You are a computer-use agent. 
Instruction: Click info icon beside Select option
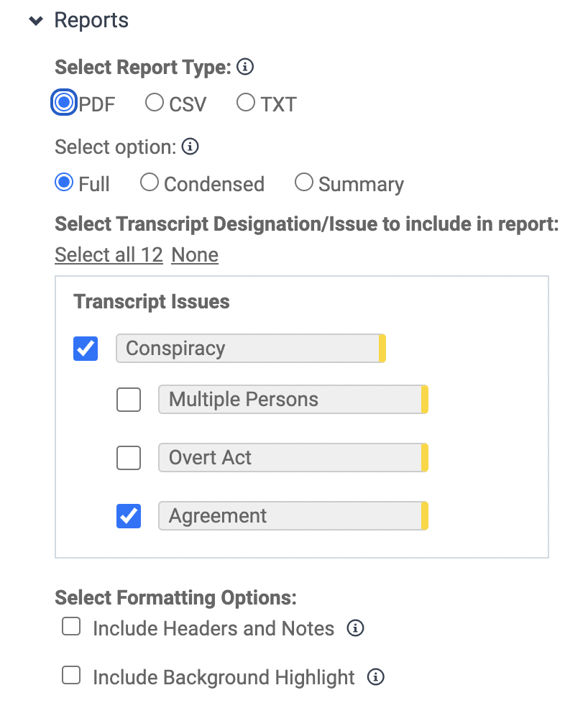tap(190, 147)
